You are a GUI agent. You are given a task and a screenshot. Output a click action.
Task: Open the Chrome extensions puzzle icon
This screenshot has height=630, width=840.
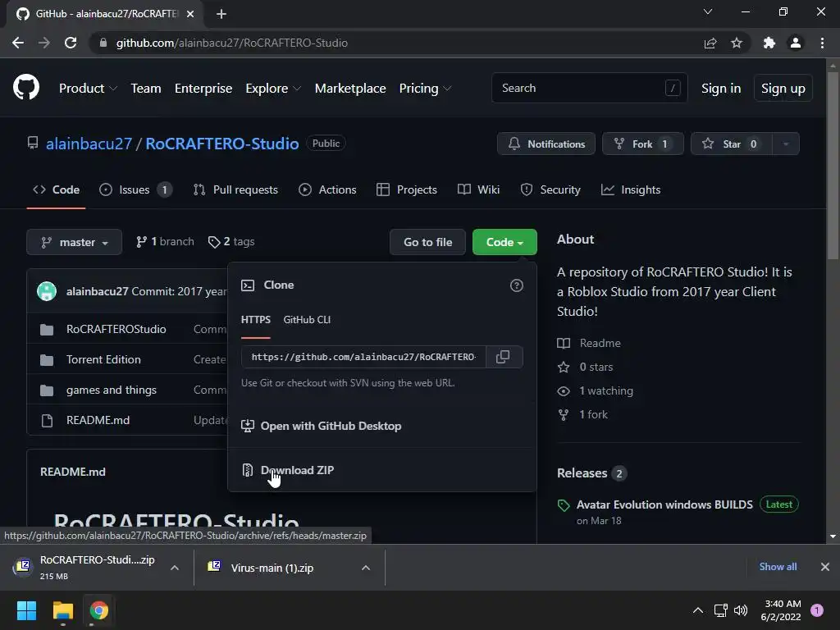coord(769,43)
